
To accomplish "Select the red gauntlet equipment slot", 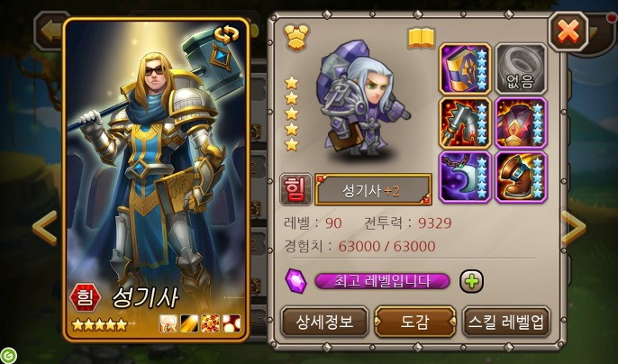I will [x=466, y=123].
